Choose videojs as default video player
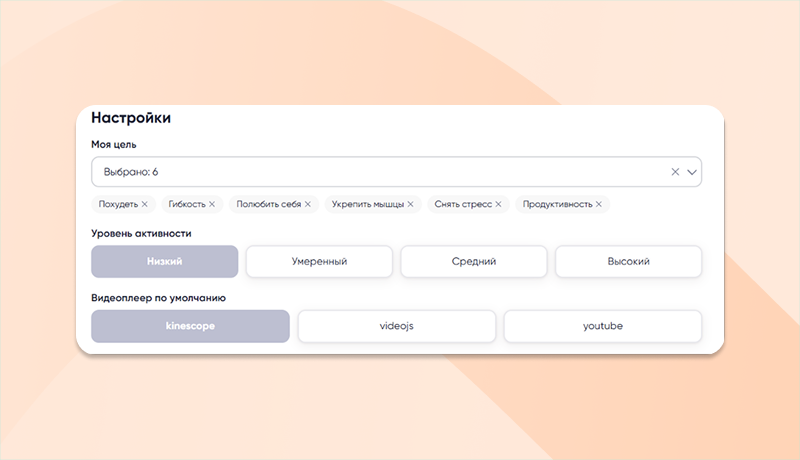 [x=396, y=326]
